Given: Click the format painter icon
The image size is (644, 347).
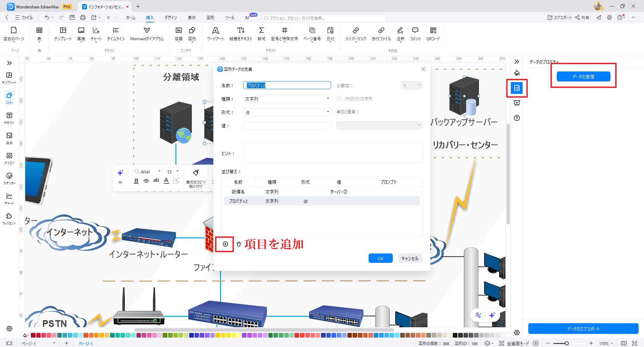Looking at the screenshot, I should tap(196, 173).
